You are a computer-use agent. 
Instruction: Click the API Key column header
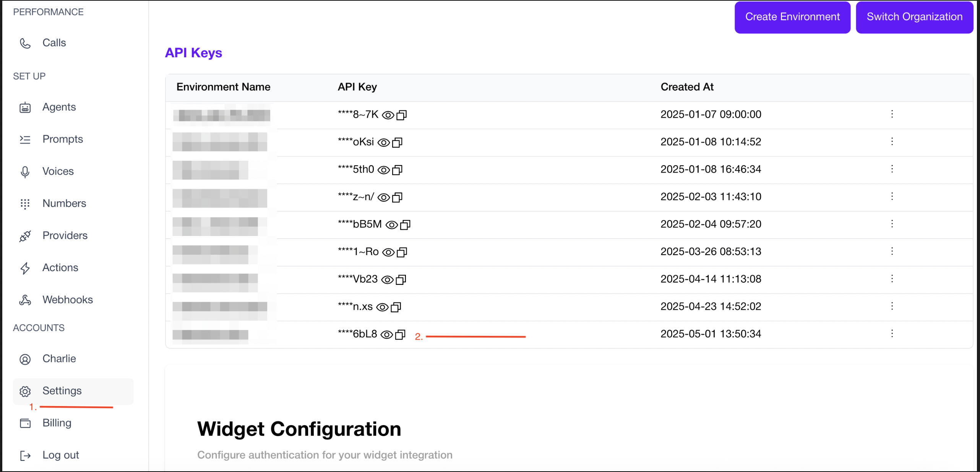click(x=357, y=87)
